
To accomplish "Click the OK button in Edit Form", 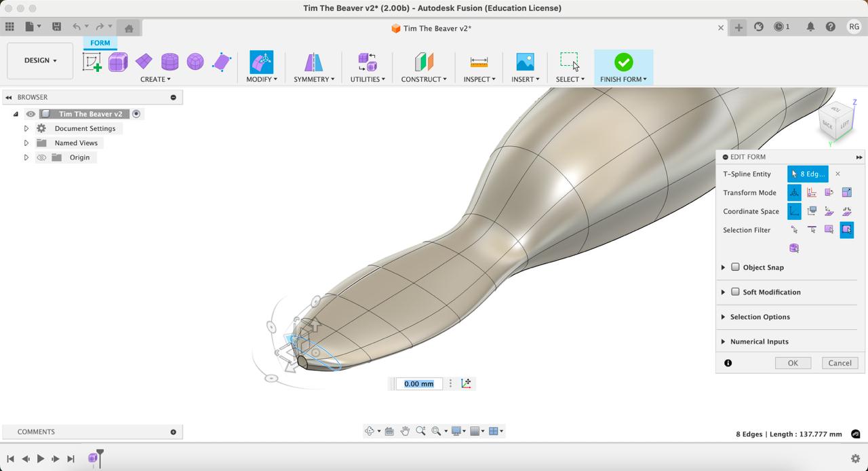I will (793, 363).
